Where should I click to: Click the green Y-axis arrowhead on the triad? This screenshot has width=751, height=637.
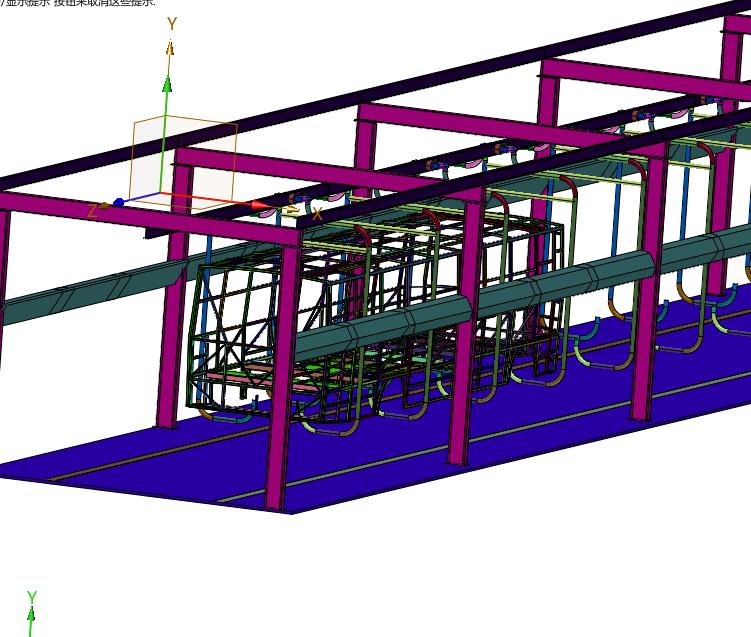pyautogui.click(x=167, y=83)
